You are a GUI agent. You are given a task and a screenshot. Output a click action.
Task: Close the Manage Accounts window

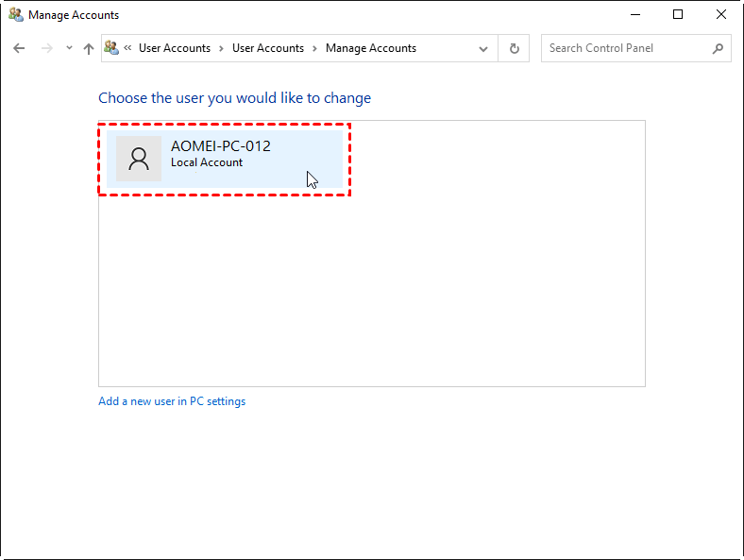tap(721, 15)
